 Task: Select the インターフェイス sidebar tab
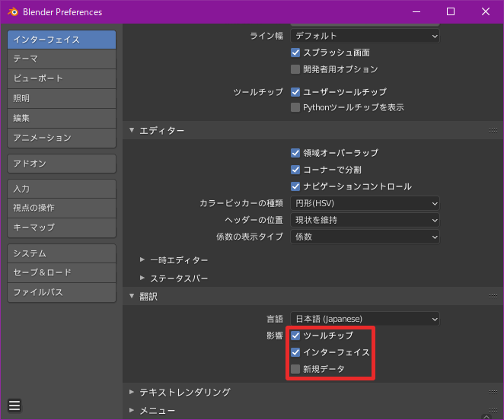point(62,40)
